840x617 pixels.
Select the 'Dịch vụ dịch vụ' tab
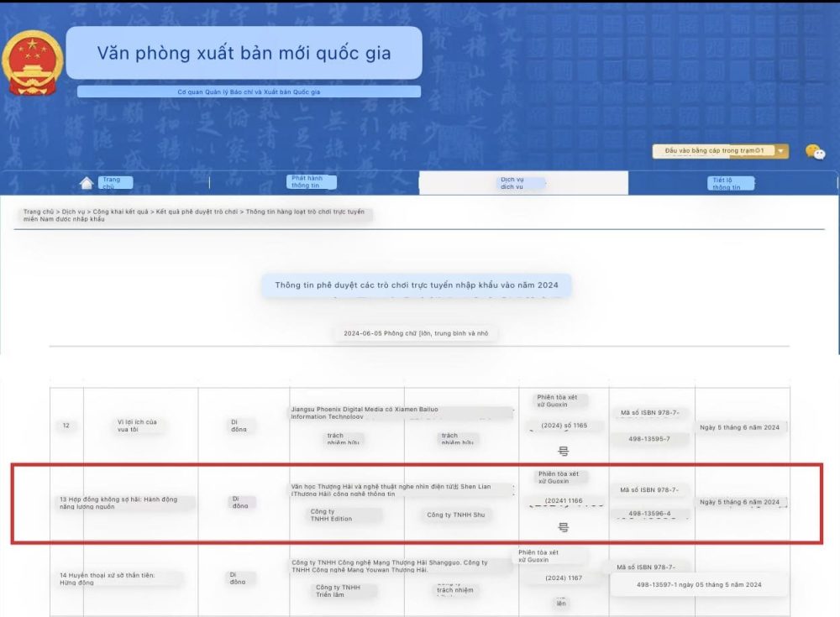coord(514,183)
